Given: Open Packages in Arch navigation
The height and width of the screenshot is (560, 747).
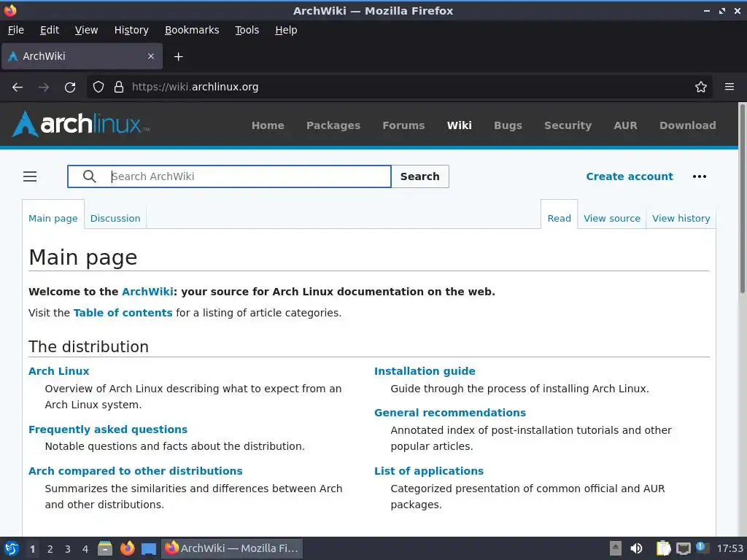Looking at the screenshot, I should tap(333, 125).
